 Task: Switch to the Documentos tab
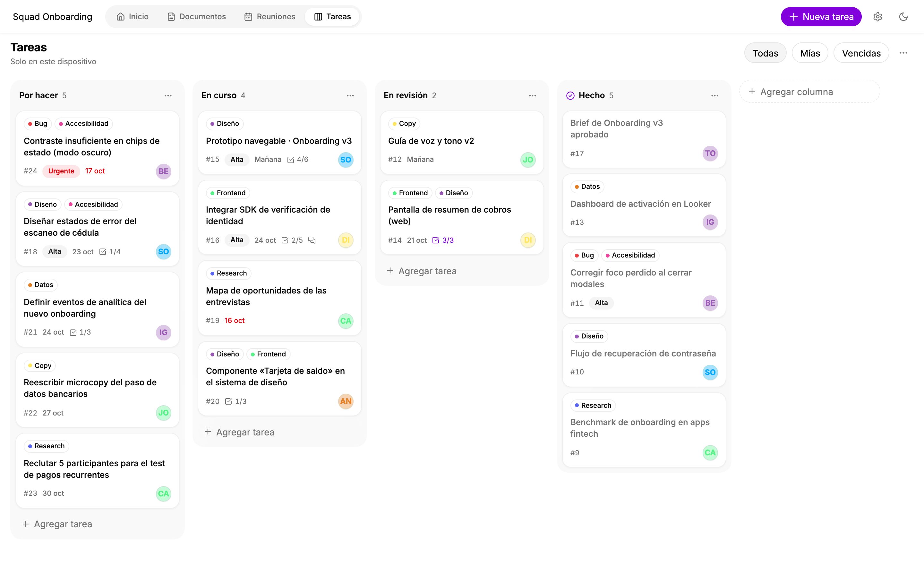(x=197, y=16)
